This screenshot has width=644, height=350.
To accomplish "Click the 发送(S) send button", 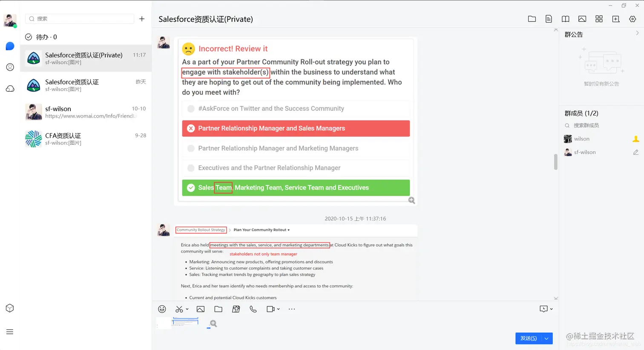I will pos(529,338).
